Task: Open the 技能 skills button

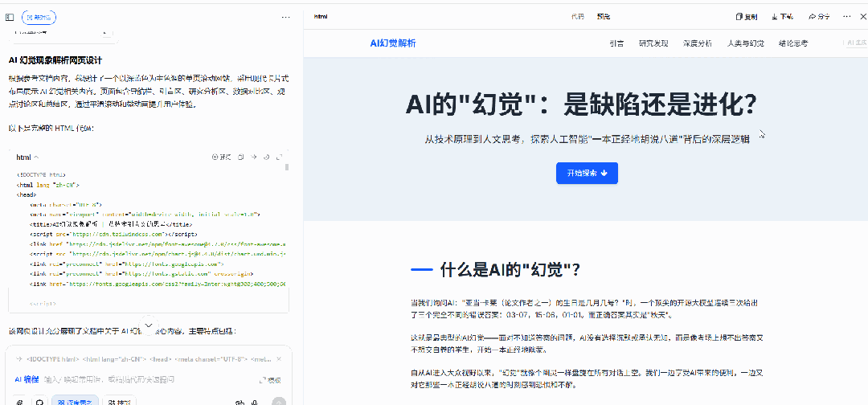Action: coord(120,403)
